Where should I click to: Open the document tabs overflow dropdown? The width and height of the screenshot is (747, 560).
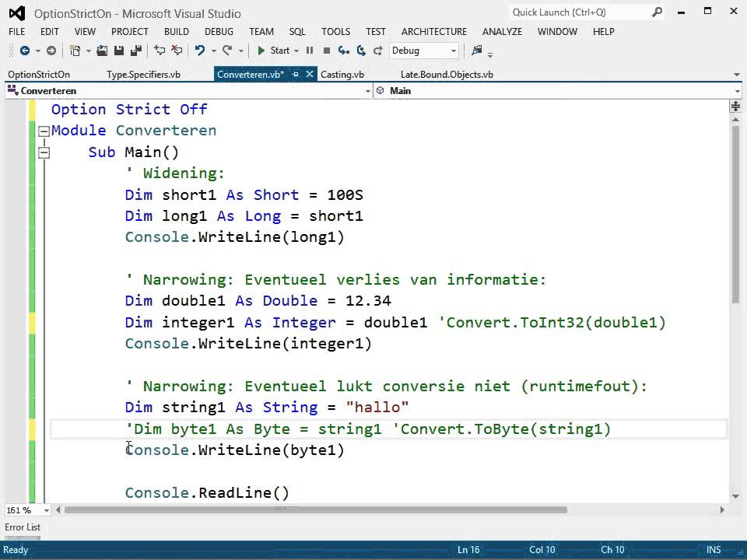point(737,75)
